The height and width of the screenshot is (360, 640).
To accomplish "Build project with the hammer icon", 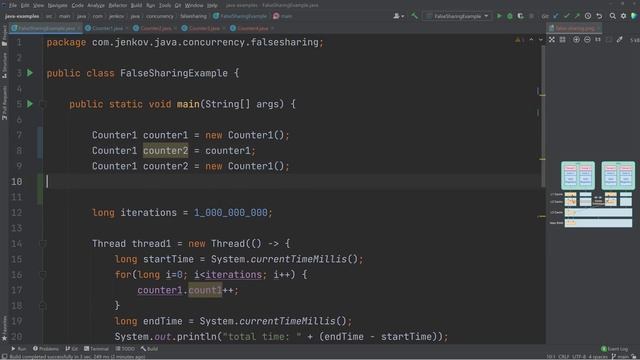I will click(414, 16).
